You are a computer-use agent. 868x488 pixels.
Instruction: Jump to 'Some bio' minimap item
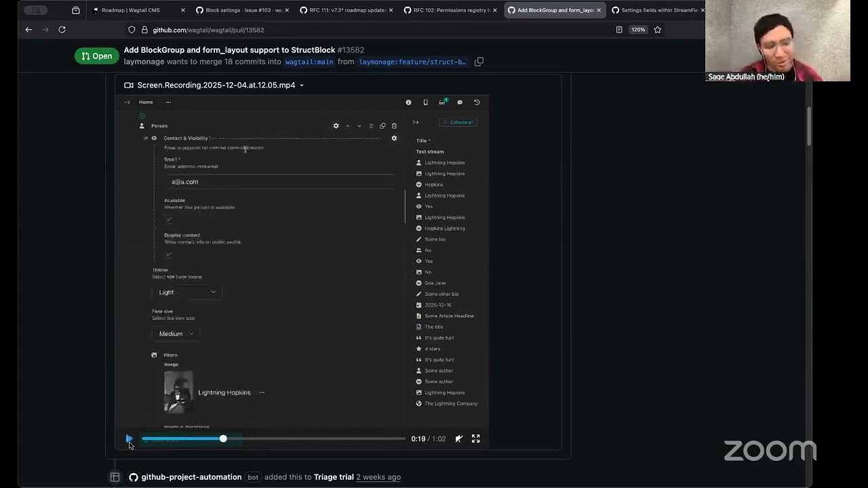pyautogui.click(x=435, y=239)
